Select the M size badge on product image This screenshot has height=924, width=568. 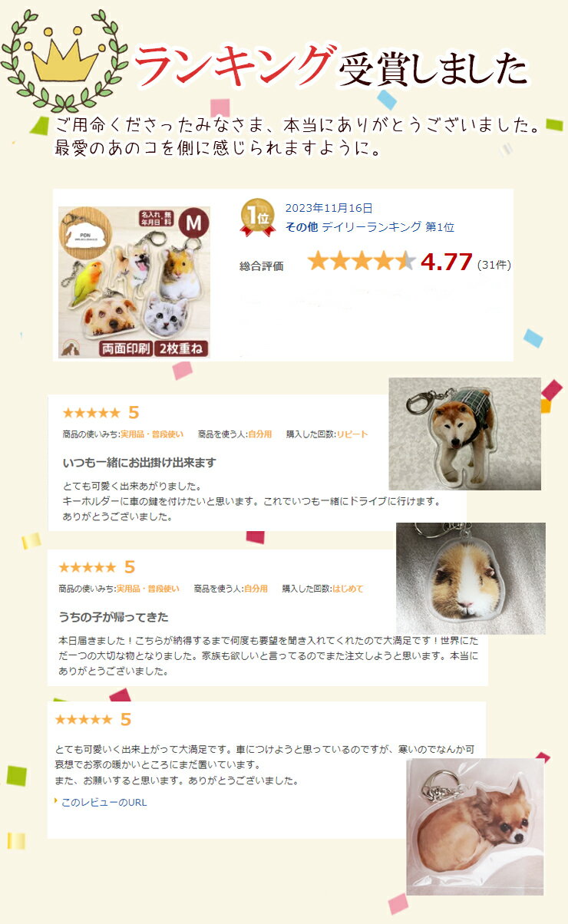[194, 223]
